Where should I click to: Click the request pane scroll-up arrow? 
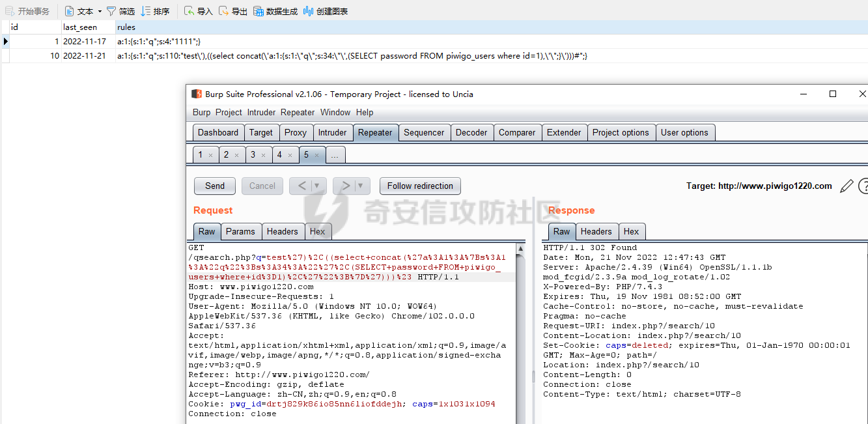coord(520,248)
